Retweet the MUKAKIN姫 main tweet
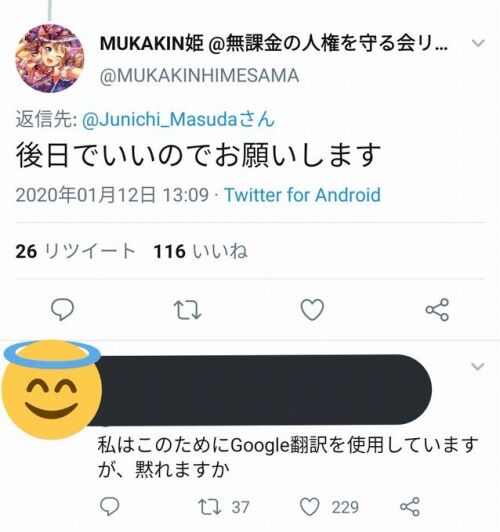 point(188,310)
